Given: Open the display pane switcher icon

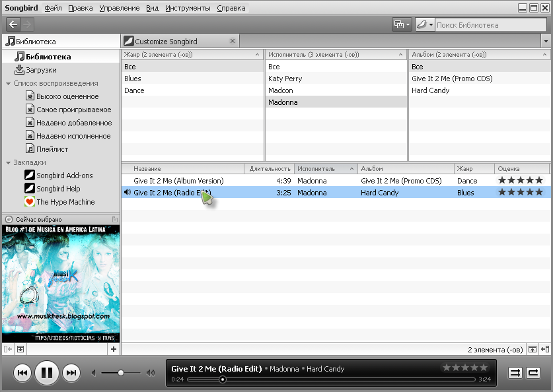Looking at the screenshot, I should coord(402,24).
